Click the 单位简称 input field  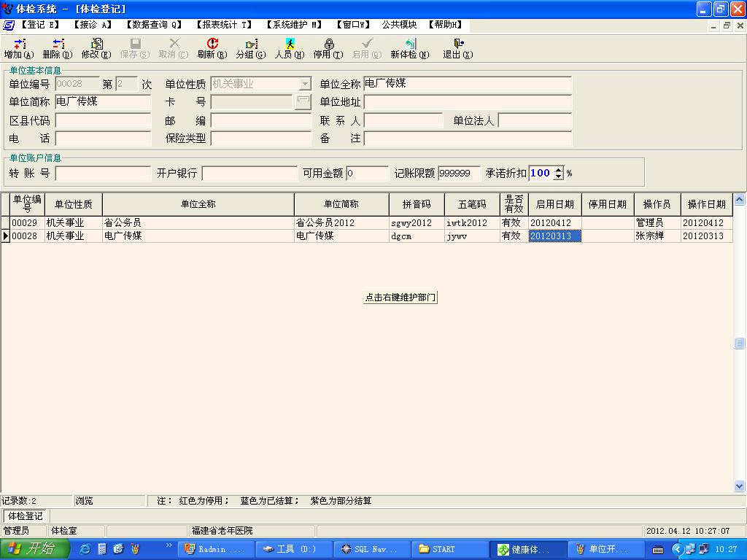[x=103, y=101]
